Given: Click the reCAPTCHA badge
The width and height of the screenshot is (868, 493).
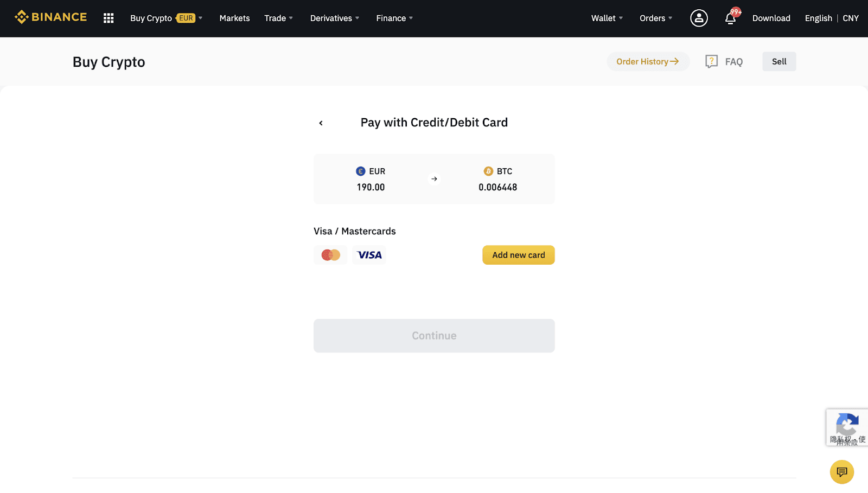Looking at the screenshot, I should pyautogui.click(x=847, y=427).
